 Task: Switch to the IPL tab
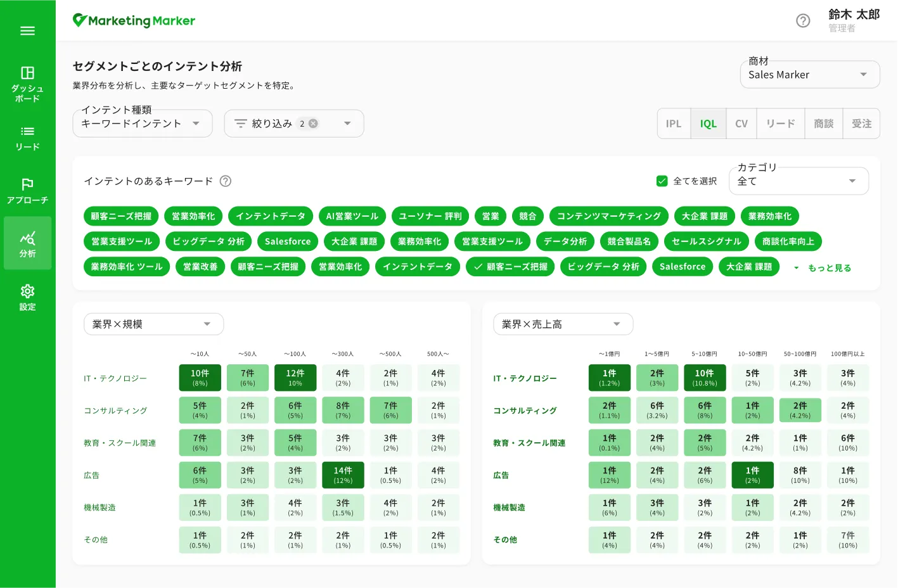click(x=674, y=124)
